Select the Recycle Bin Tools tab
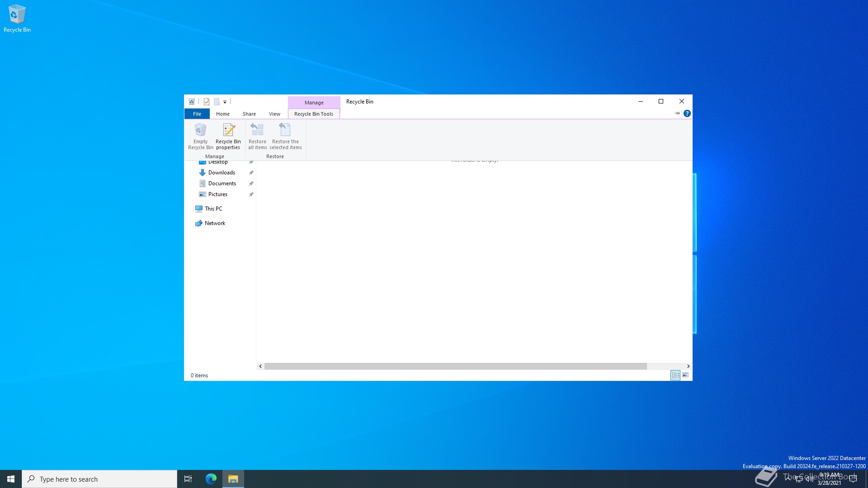Viewport: 868px width, 488px height. click(x=313, y=114)
